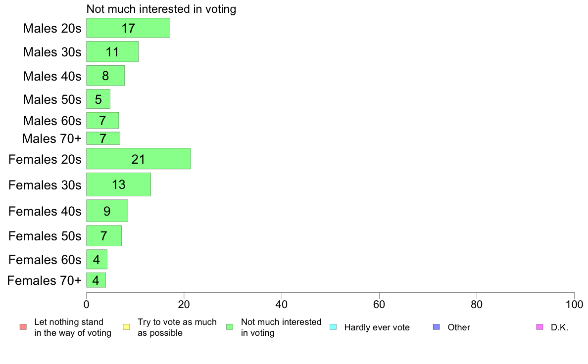Click the 100 tick label on the axis
Viewport: 588px width, 364px height.
pos(574,304)
